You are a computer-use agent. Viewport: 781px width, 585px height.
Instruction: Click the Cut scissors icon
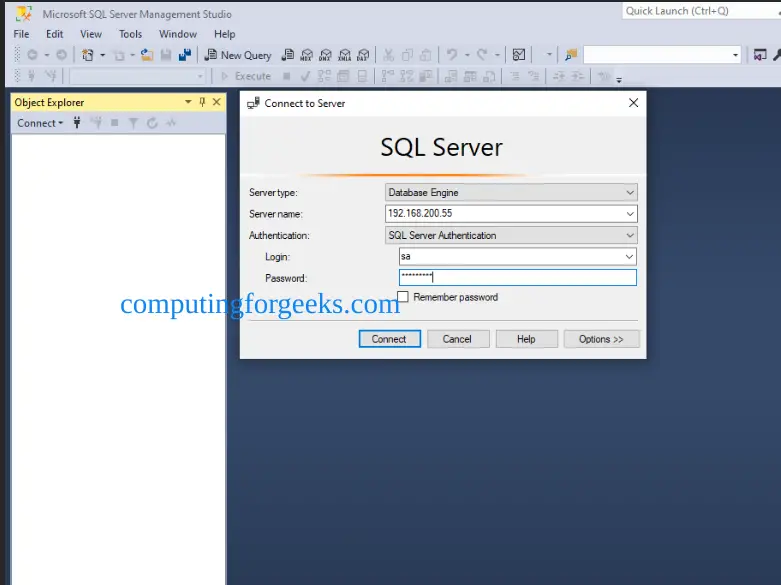(389, 55)
